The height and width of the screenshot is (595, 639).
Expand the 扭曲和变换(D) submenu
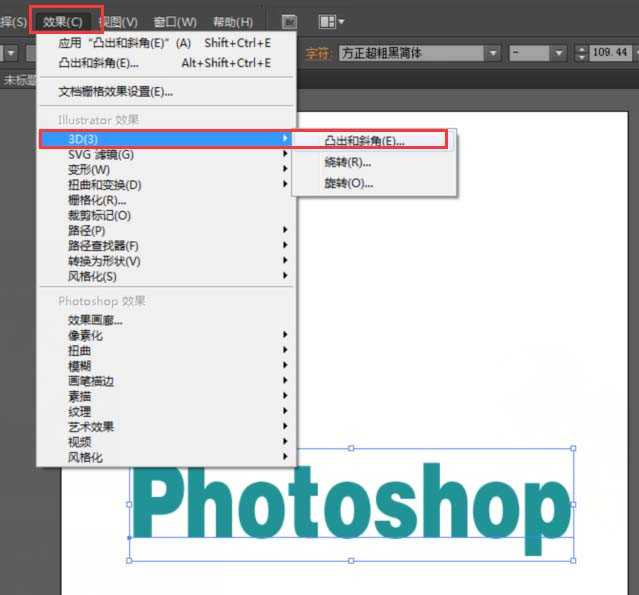pos(105,185)
